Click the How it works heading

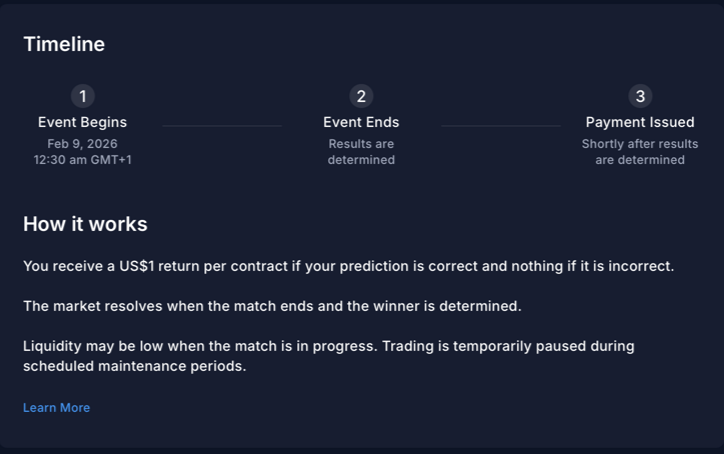click(85, 224)
